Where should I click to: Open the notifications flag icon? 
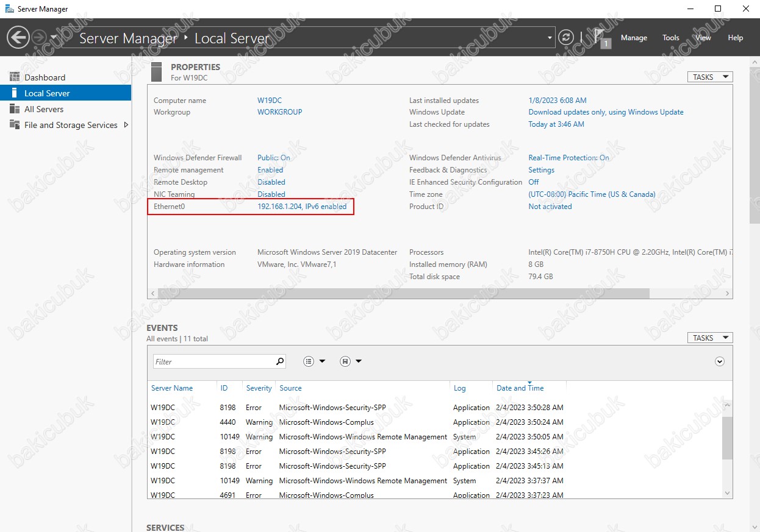coord(601,38)
